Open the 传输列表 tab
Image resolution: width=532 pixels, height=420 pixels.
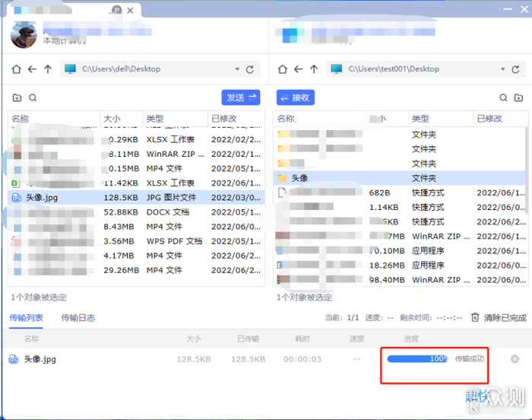[x=26, y=318]
